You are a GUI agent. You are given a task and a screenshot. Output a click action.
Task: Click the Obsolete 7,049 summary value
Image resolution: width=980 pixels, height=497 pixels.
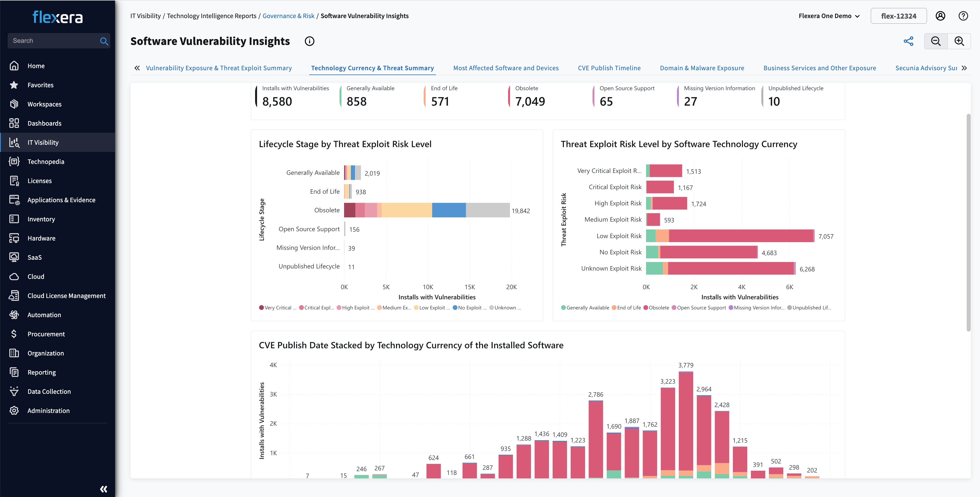click(x=530, y=101)
